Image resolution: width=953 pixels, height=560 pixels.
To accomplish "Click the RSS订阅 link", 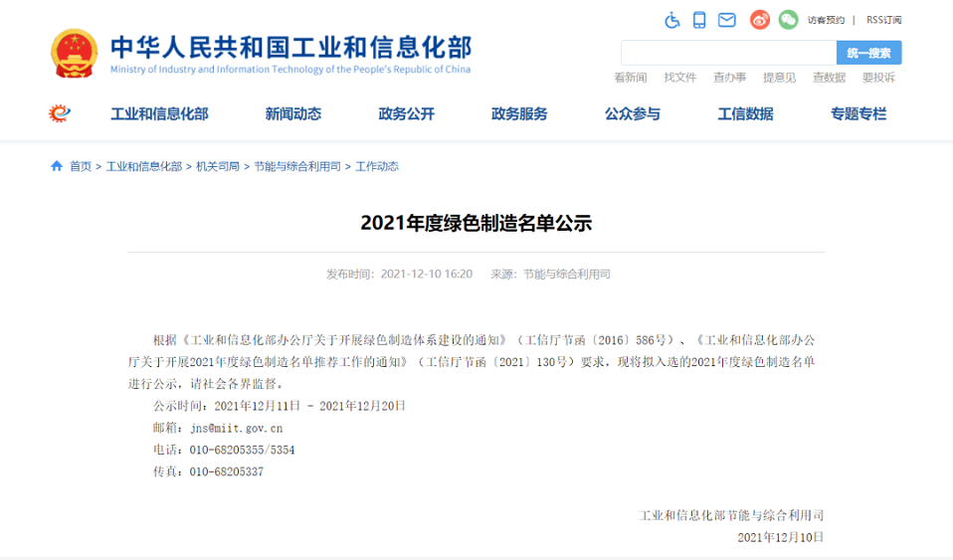I will coord(883,20).
